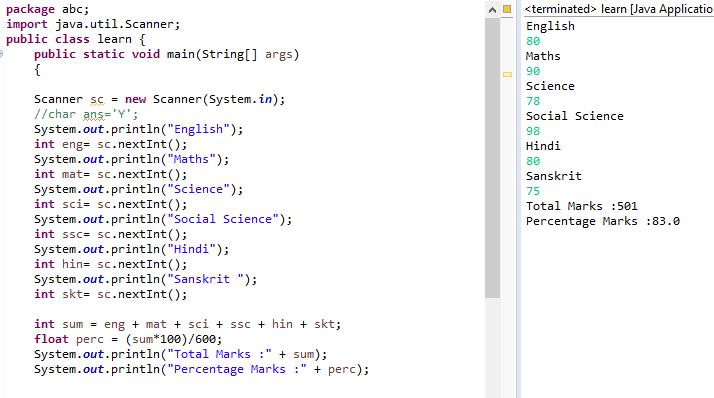Click the input value 90 in console
This screenshot has height=398, width=714.
[x=533, y=71]
